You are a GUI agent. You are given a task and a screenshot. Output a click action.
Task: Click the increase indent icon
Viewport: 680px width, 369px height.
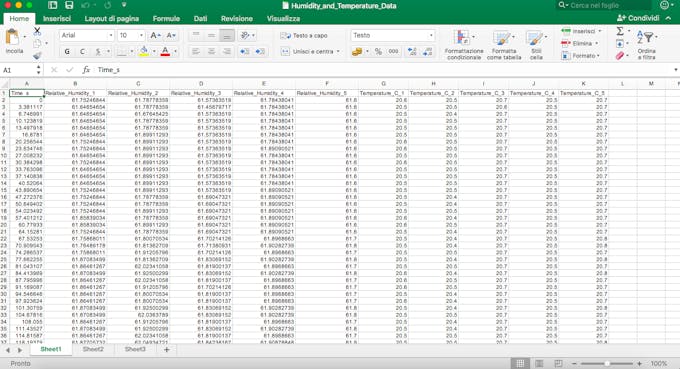point(260,52)
